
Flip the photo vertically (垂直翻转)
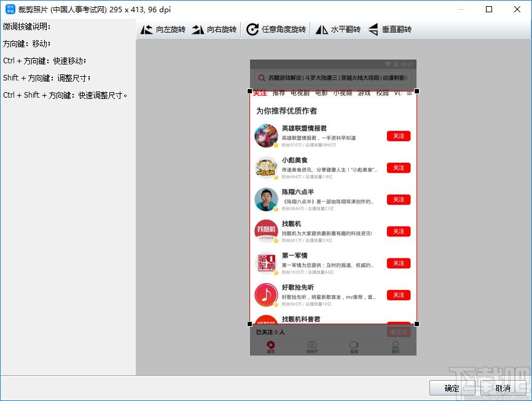pyautogui.click(x=389, y=29)
